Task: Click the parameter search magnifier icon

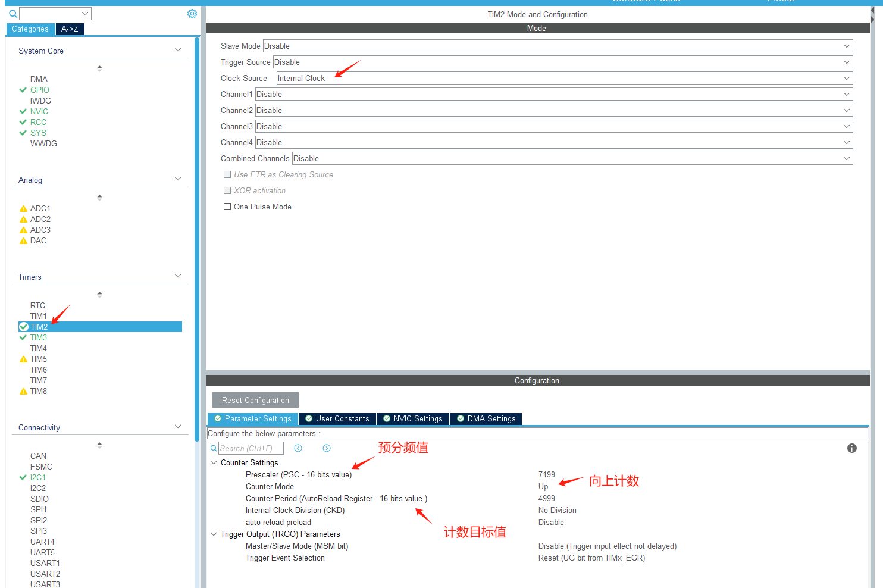Action: click(x=214, y=448)
